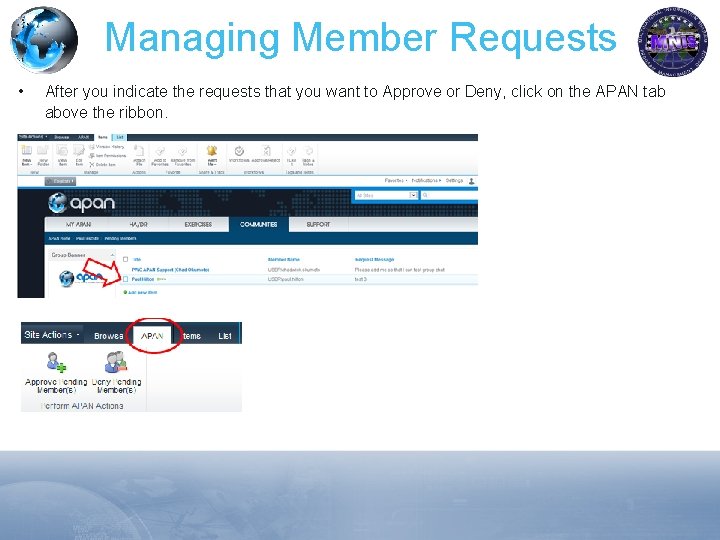Click the 'Please add me' request message text
Viewport: 720px width, 540px height.
click(x=399, y=270)
